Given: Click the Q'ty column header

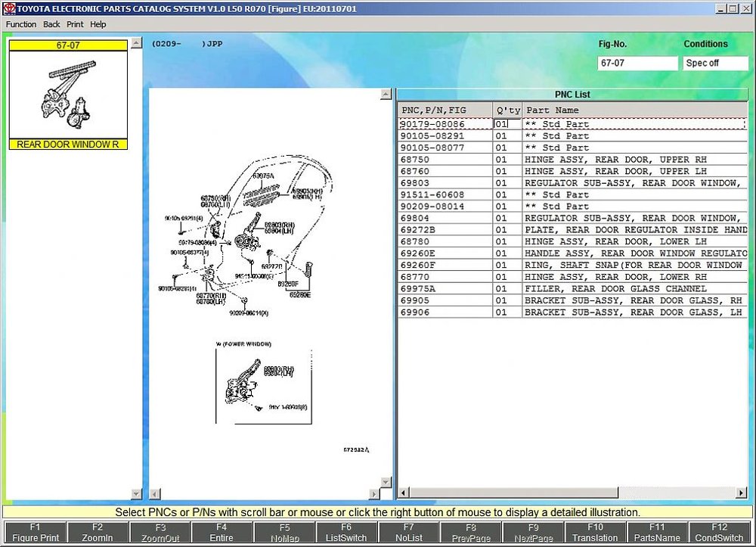Looking at the screenshot, I should click(x=507, y=110).
